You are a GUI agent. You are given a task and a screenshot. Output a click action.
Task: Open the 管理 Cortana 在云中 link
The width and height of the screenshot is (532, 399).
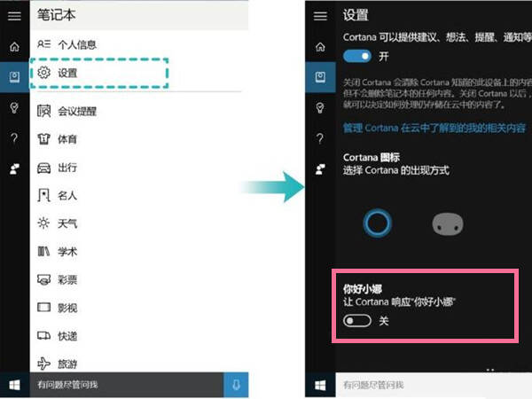pyautogui.click(x=434, y=129)
